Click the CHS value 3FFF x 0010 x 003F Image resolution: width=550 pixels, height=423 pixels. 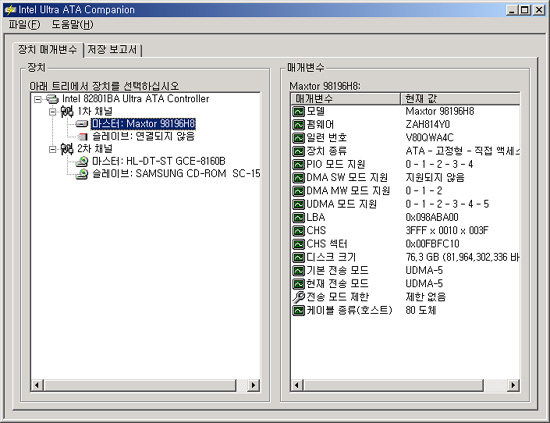(x=447, y=231)
